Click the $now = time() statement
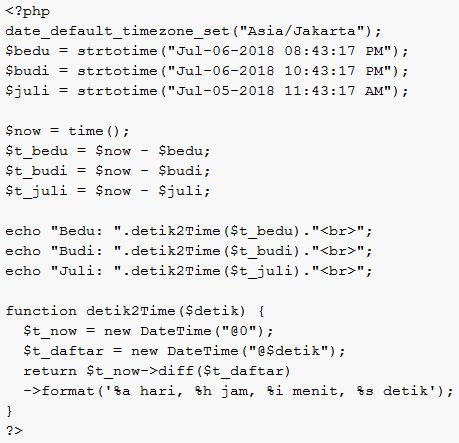459x443 pixels. click(x=67, y=131)
